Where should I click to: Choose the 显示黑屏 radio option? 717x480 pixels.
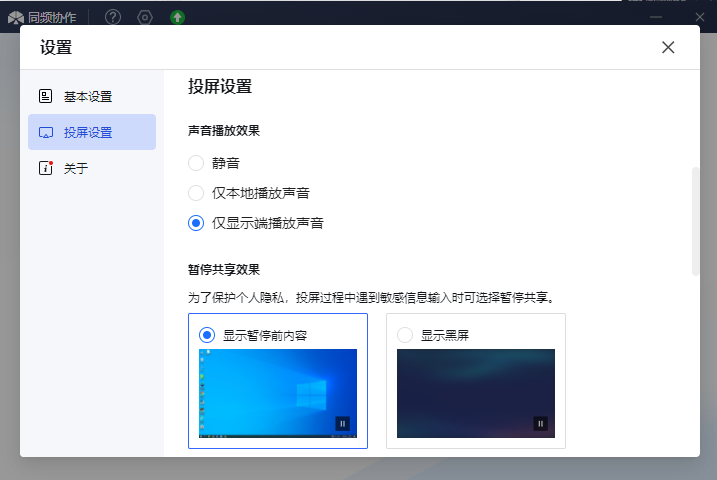point(405,335)
